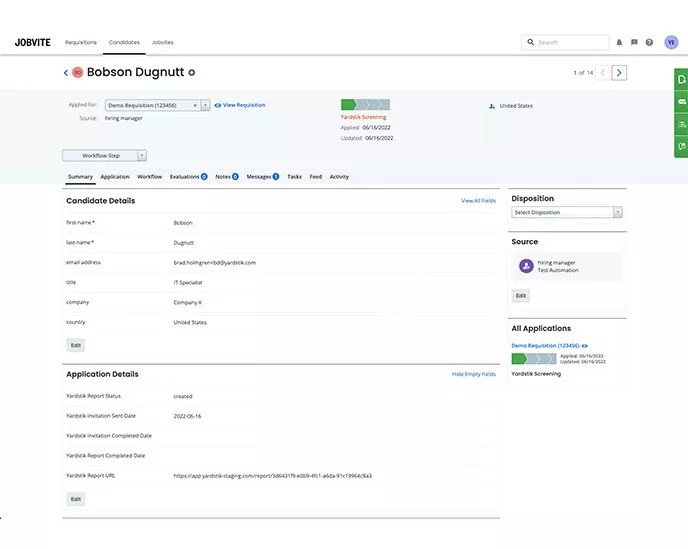Open the Candidates menu item
688x549 pixels.
click(124, 43)
